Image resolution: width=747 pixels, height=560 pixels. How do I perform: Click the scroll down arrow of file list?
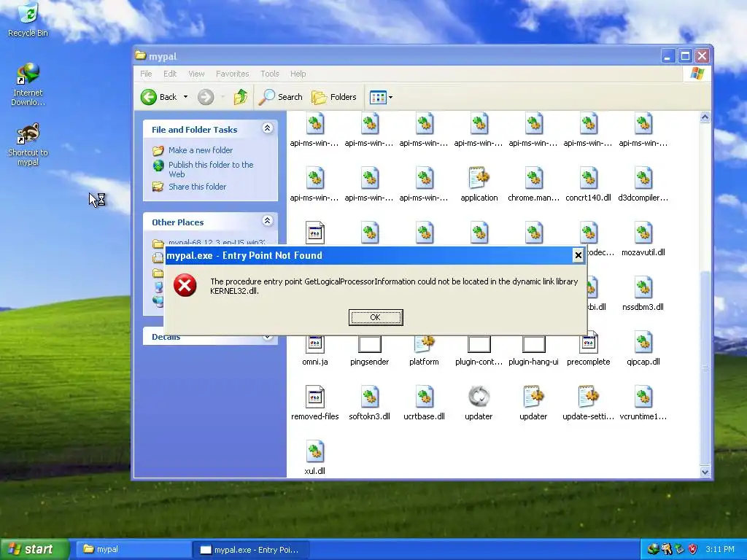pos(705,472)
